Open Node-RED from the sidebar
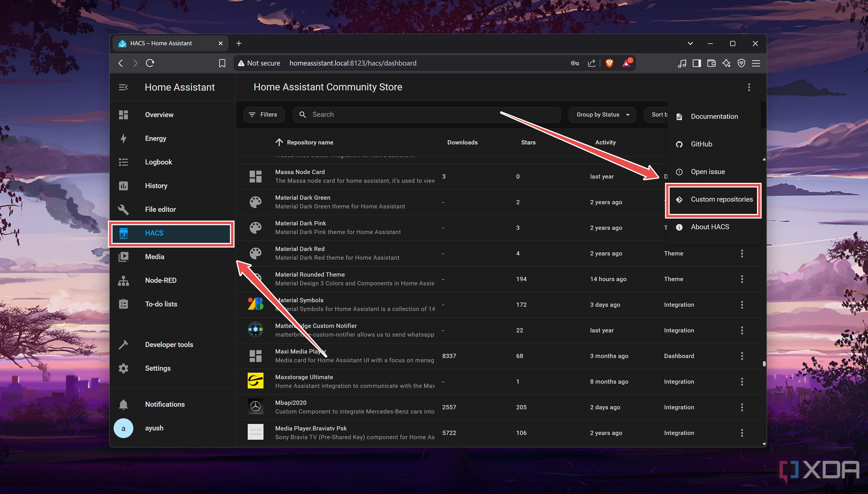 pos(161,280)
